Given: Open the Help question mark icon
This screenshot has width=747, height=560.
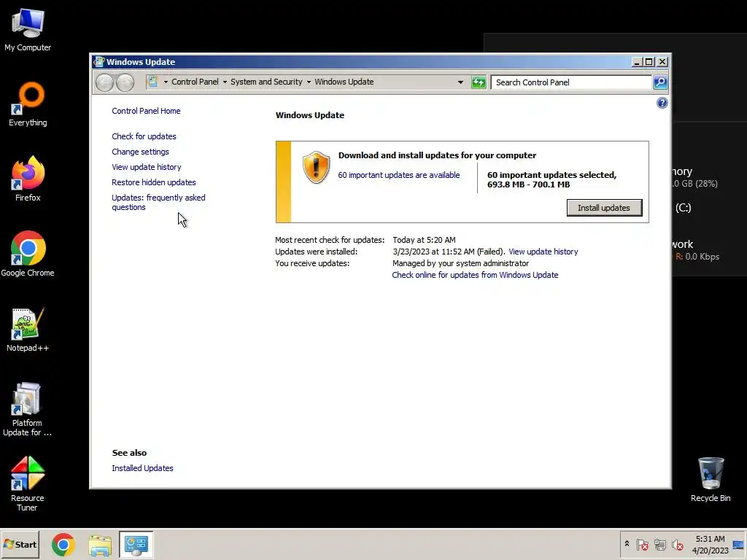Looking at the screenshot, I should (662, 103).
